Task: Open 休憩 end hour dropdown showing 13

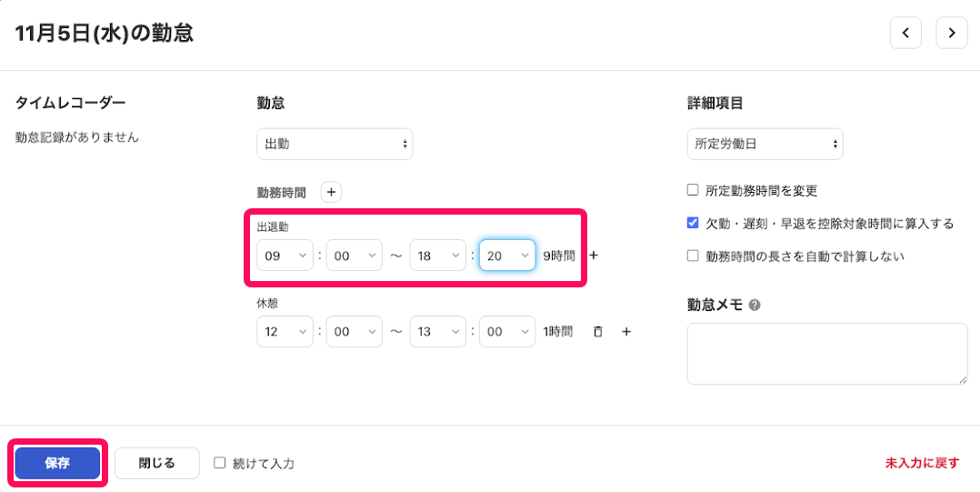Action: coord(438,331)
